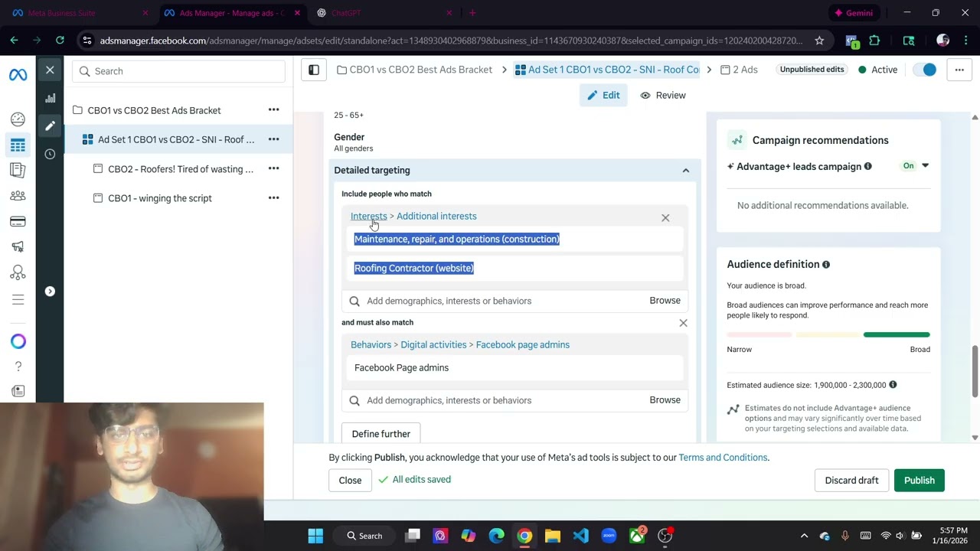Publish the ad set edits
Screen dimensions: 980x551
[x=920, y=481]
